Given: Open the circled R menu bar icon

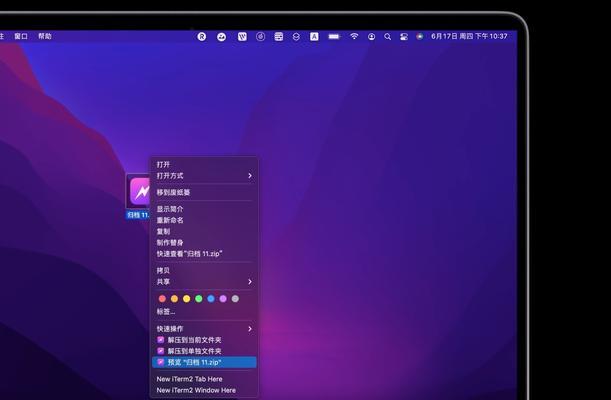Looking at the screenshot, I should tap(201, 37).
